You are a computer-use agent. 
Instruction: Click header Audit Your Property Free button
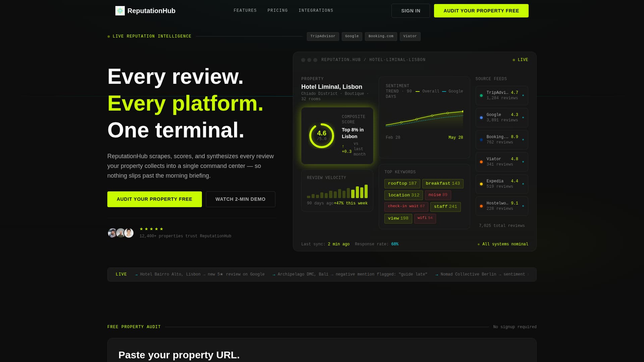tap(481, 11)
